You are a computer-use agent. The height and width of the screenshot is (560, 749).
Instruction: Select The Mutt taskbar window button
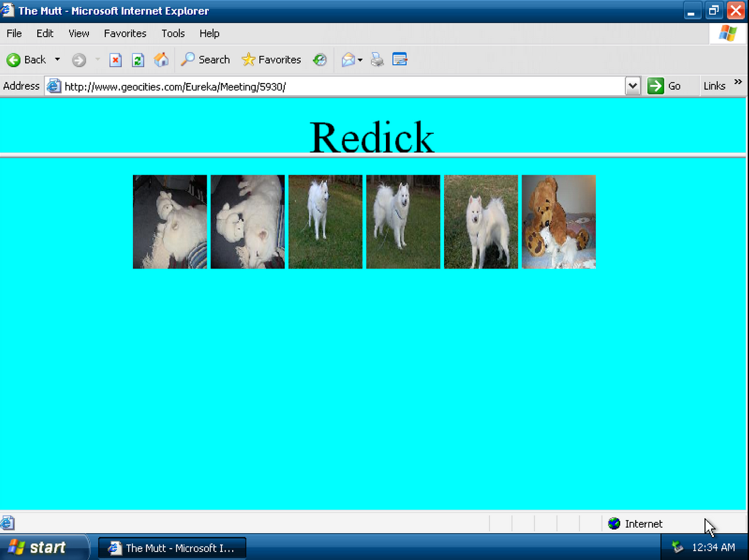pyautogui.click(x=173, y=548)
